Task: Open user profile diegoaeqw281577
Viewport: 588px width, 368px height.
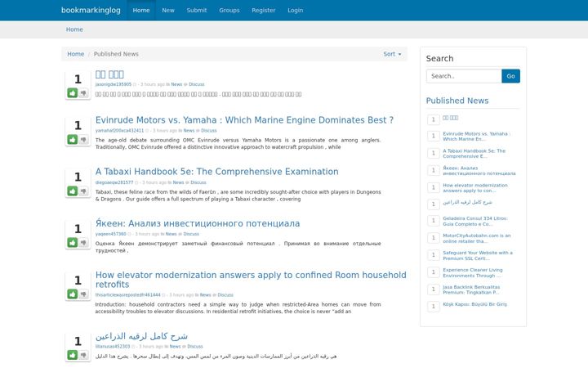Action: (114, 182)
